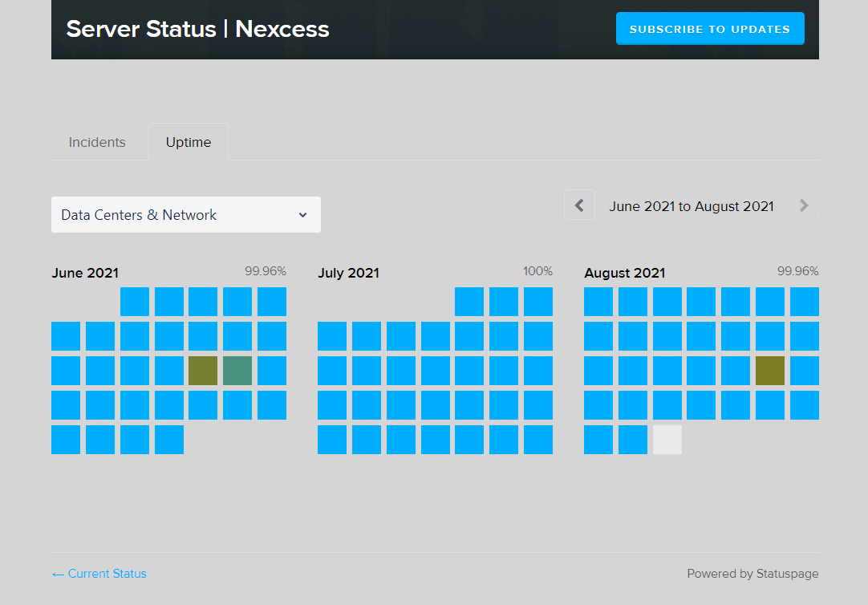
Task: Click the last day square of July 2021
Action: [x=538, y=440]
